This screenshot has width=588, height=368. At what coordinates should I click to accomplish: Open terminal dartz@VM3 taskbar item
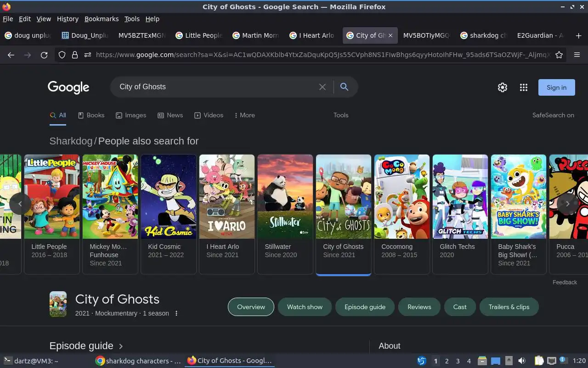[31, 361]
